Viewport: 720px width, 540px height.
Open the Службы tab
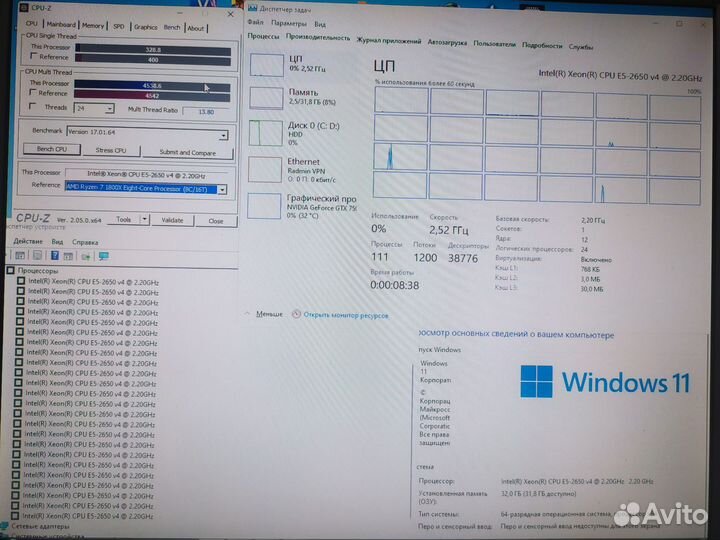[x=581, y=47]
